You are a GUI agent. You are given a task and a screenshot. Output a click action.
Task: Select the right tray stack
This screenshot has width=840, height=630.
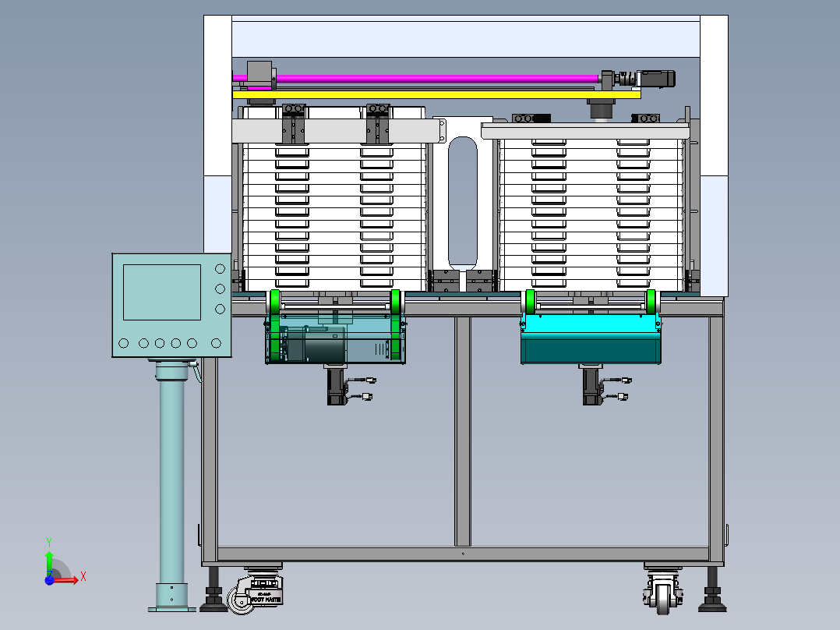[x=591, y=214]
